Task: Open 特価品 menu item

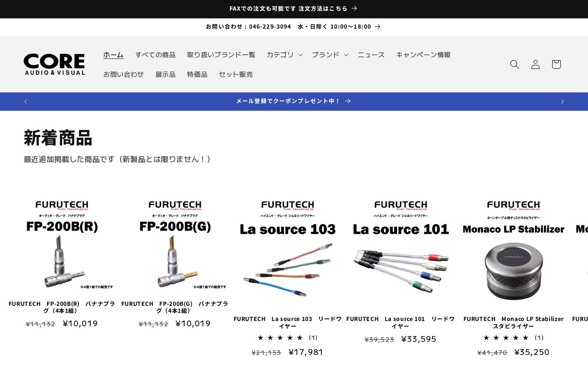Action: 197,74
